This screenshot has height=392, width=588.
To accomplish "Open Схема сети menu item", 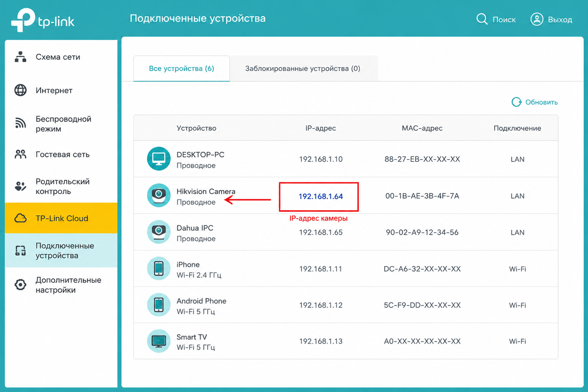I will point(61,57).
